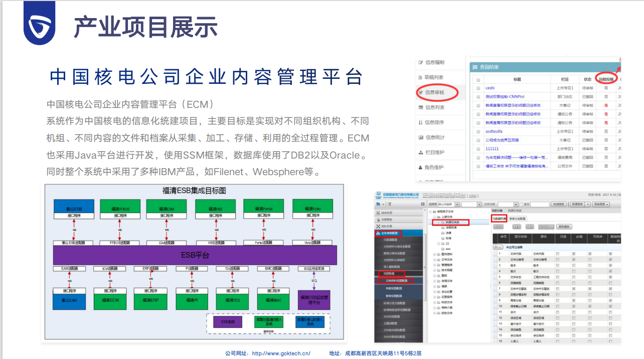Viewport: 644px width, 359px height.
Task: Click the 快速搜索 button
Action: (558, 204)
